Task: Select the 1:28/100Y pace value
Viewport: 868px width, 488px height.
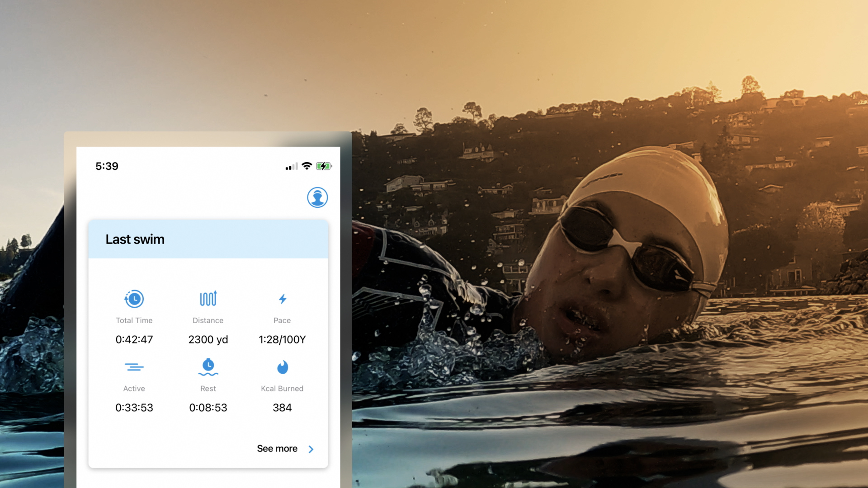Action: pyautogui.click(x=282, y=339)
